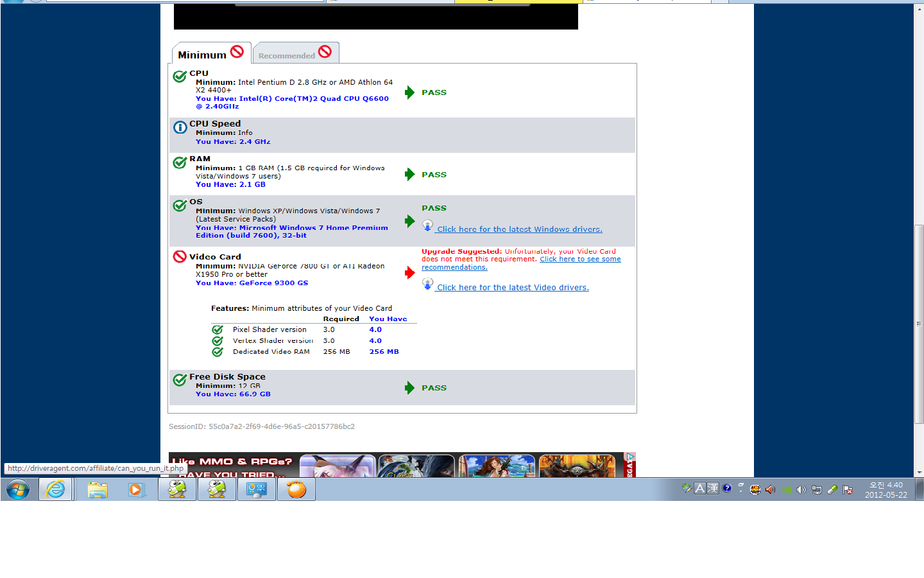Launch Windows Media Player from the taskbar
The width and height of the screenshot is (924, 578).
(135, 489)
